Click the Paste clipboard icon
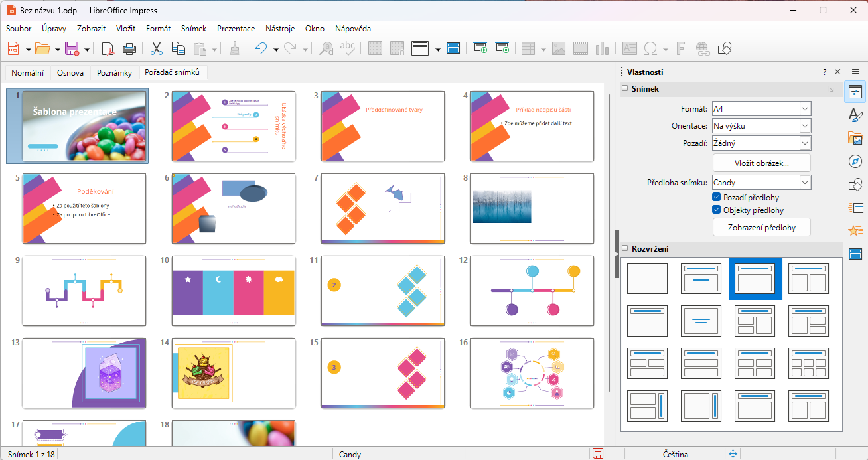The image size is (868, 460). pyautogui.click(x=200, y=48)
